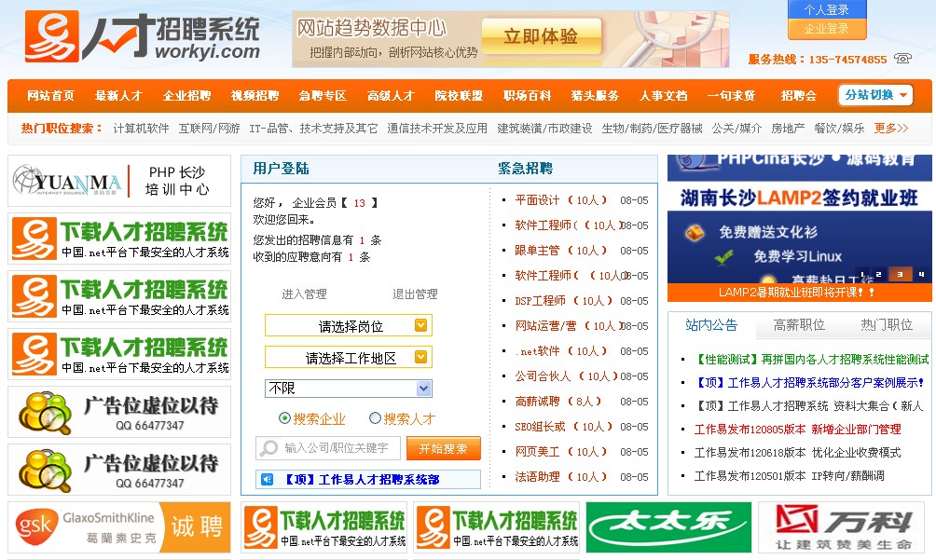Click the 企业登录 button
This screenshot has width=936, height=560.
826,29
